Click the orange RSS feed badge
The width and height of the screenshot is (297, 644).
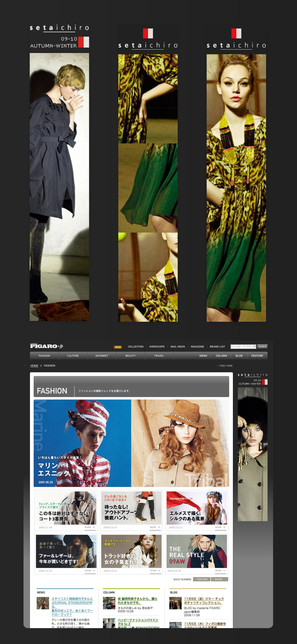click(x=118, y=347)
